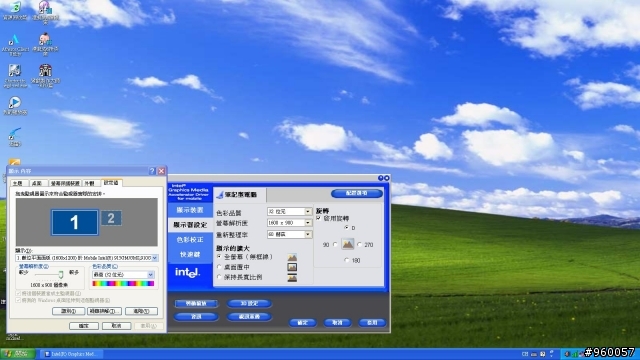The height and width of the screenshot is (360, 640).
Task: Open the 顯示器設定 section in Intel sidebar
Action: tap(190, 225)
